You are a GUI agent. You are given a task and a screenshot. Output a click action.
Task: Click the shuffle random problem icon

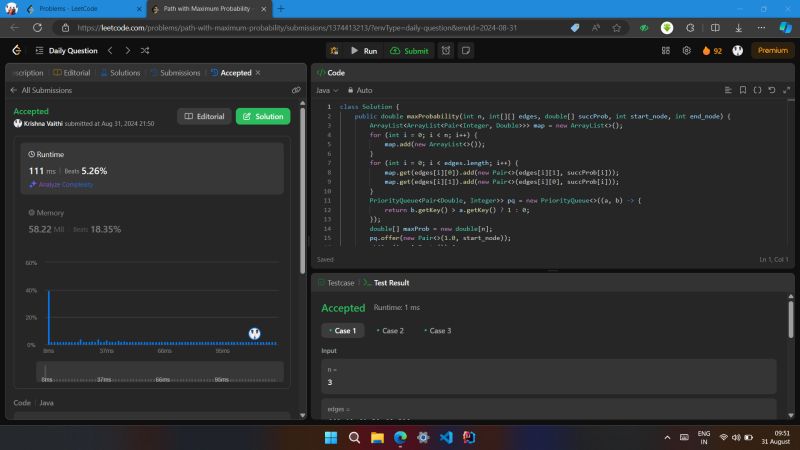[x=145, y=50]
